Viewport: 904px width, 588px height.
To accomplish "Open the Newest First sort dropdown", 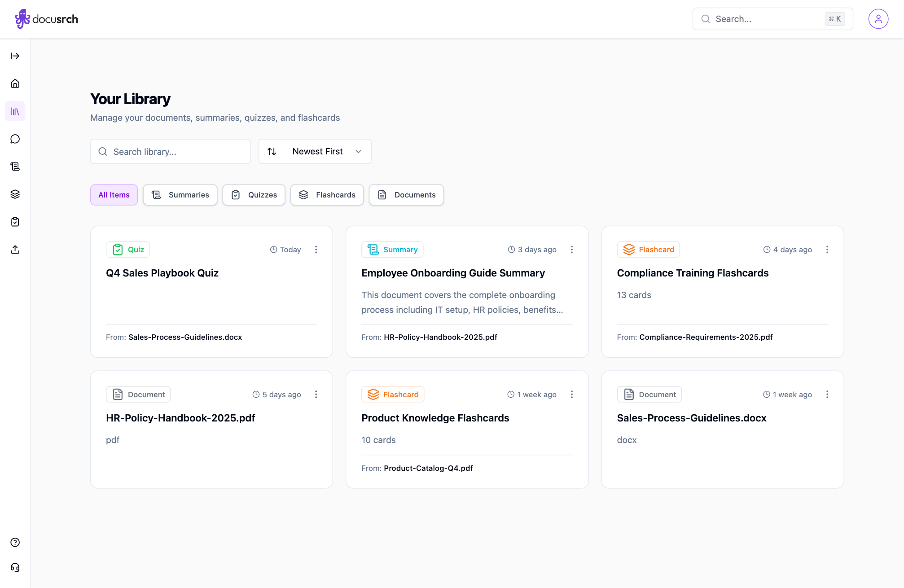I will click(315, 151).
